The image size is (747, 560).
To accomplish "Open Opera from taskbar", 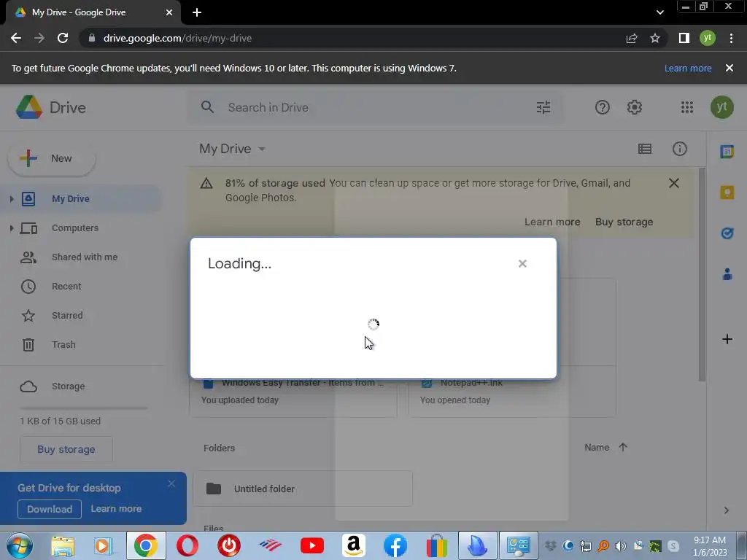I will [187, 545].
